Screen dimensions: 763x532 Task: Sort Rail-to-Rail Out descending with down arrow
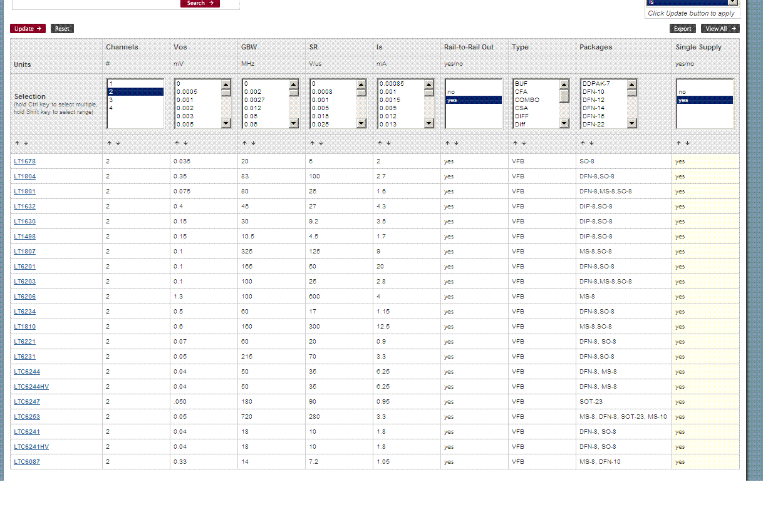(x=456, y=143)
